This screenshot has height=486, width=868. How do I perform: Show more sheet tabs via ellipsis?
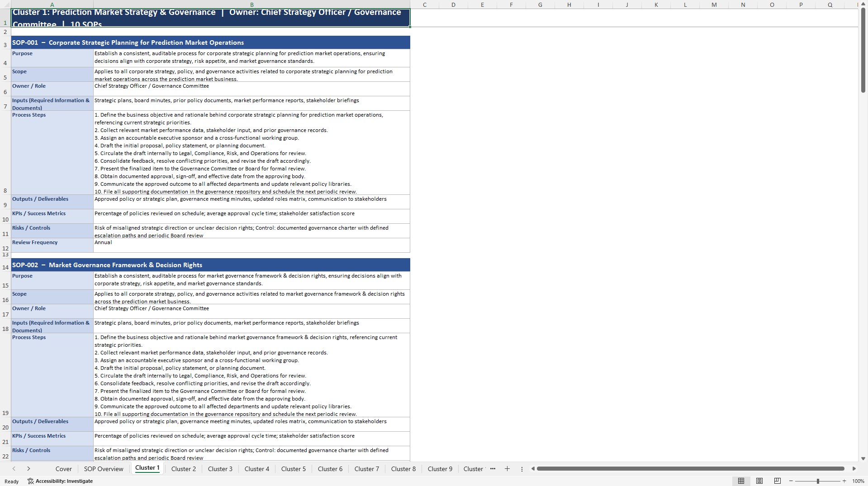[x=493, y=469]
